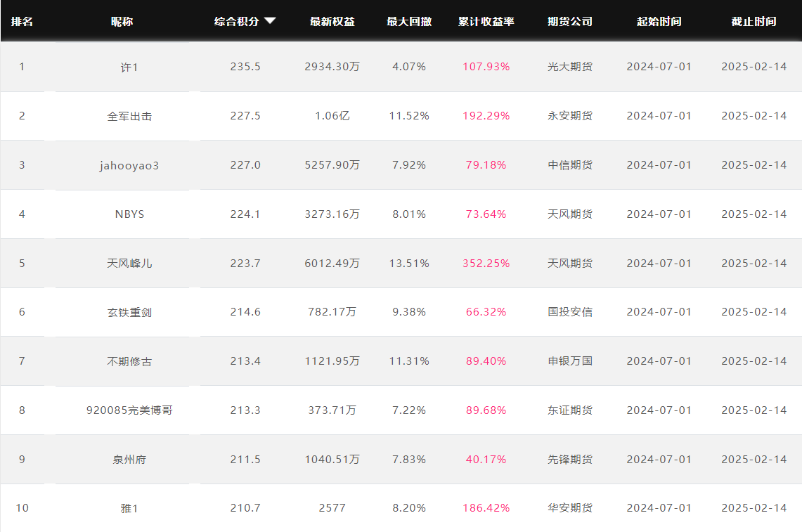
Task: Click the return rate 192.29%
Action: pos(486,116)
